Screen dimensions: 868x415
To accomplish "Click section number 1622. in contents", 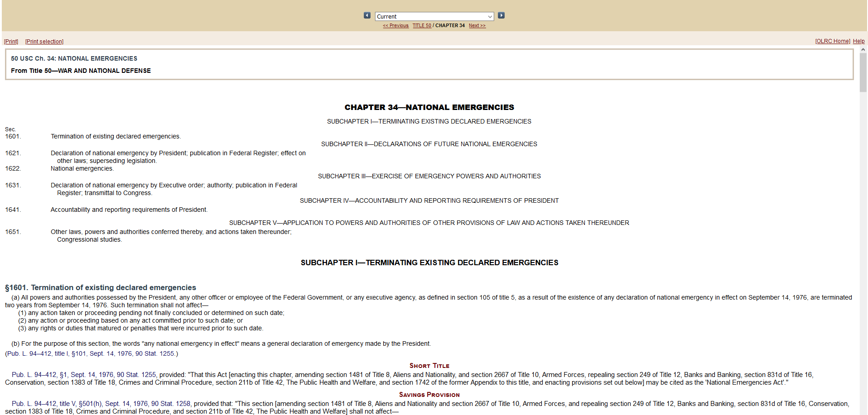I will [x=13, y=168].
